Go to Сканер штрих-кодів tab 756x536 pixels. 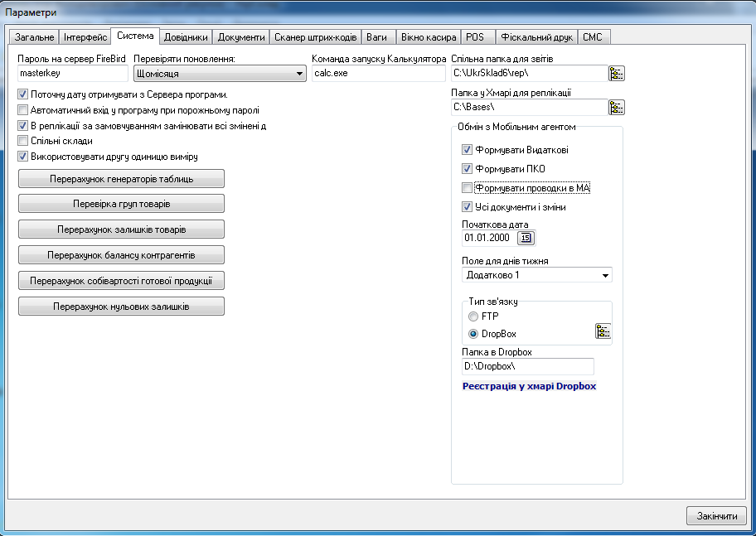click(315, 37)
